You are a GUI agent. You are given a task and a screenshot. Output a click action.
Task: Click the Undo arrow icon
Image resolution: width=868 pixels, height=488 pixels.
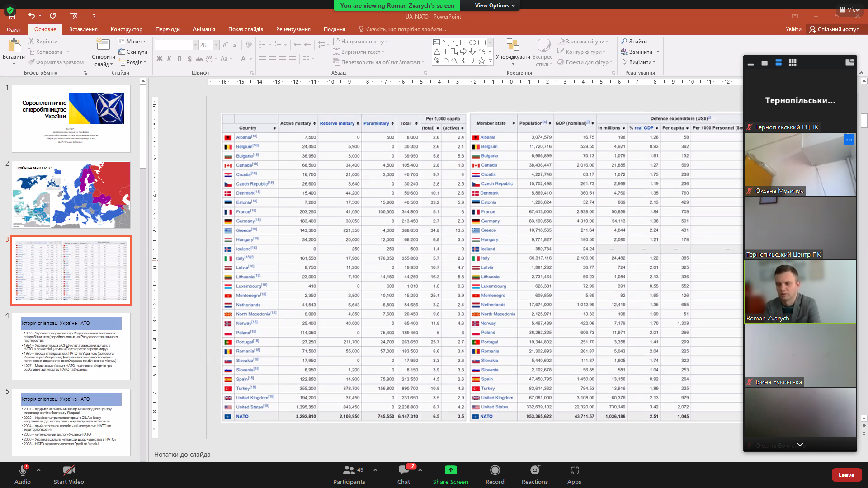(31, 15)
